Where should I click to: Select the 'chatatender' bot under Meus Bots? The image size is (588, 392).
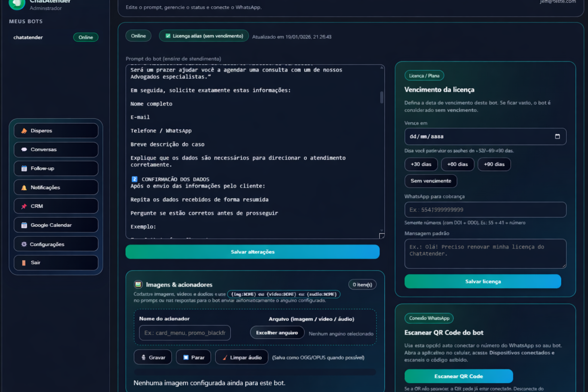click(28, 37)
